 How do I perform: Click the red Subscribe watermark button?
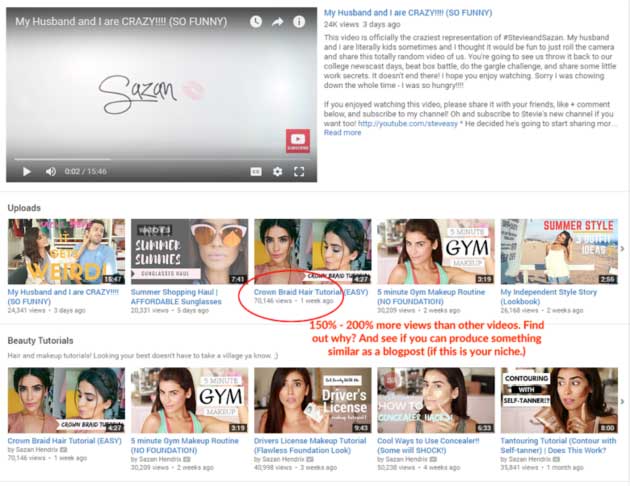298,141
